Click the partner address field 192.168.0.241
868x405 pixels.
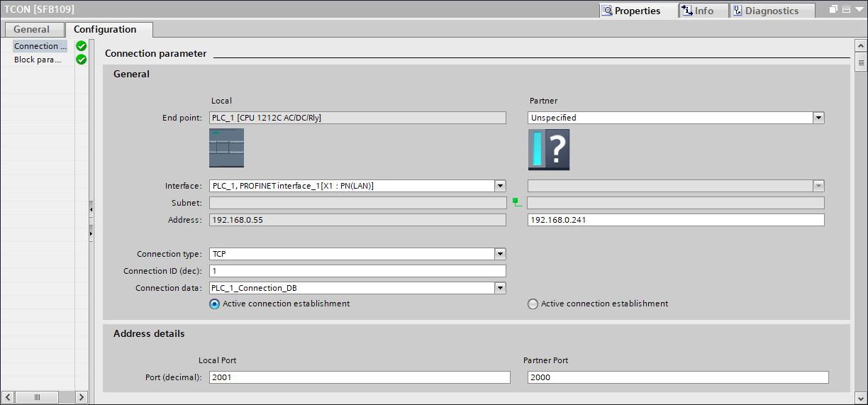(x=675, y=220)
